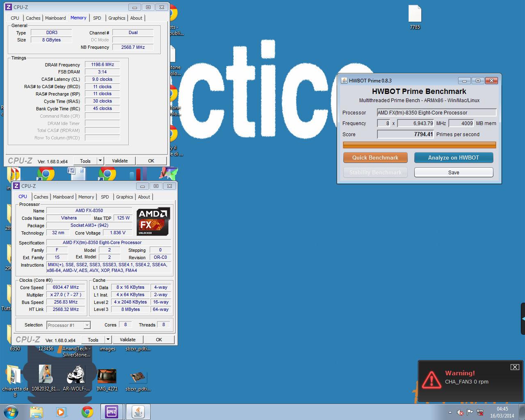
Task: Click CPU-Z lower window title icon
Action: (x=16, y=186)
